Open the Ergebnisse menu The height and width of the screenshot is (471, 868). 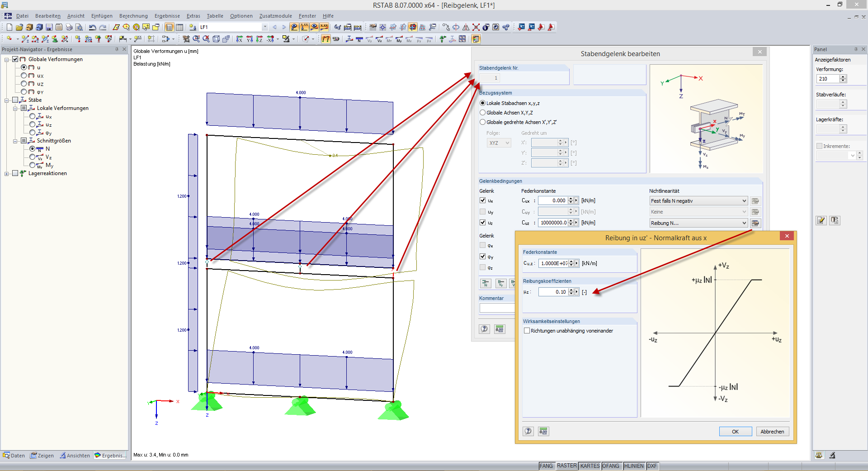167,16
